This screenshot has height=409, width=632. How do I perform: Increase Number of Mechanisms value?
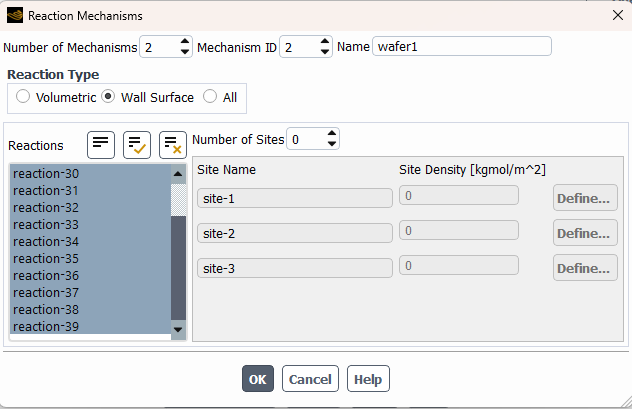pyautogui.click(x=185, y=41)
